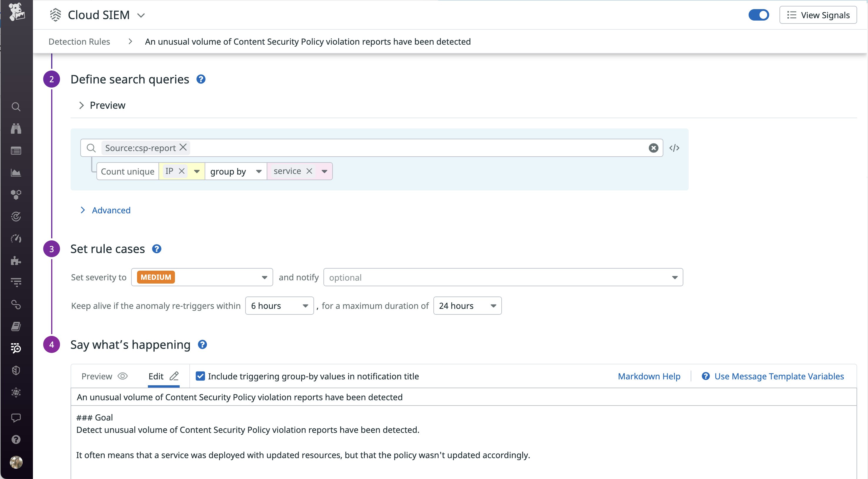Open the Markdown Help link
This screenshot has width=868, height=479.
click(x=649, y=376)
